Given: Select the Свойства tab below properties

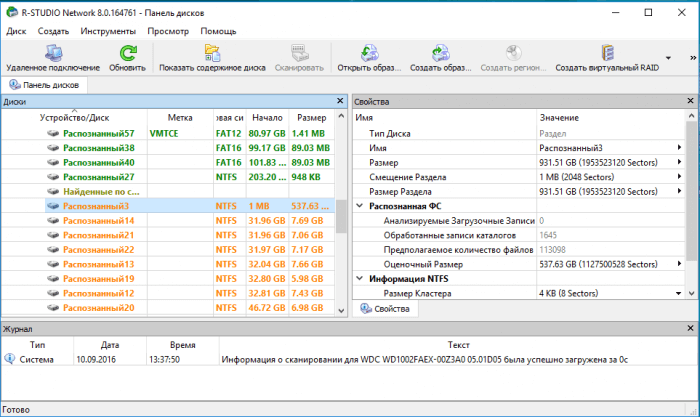Looking at the screenshot, I should tap(386, 310).
